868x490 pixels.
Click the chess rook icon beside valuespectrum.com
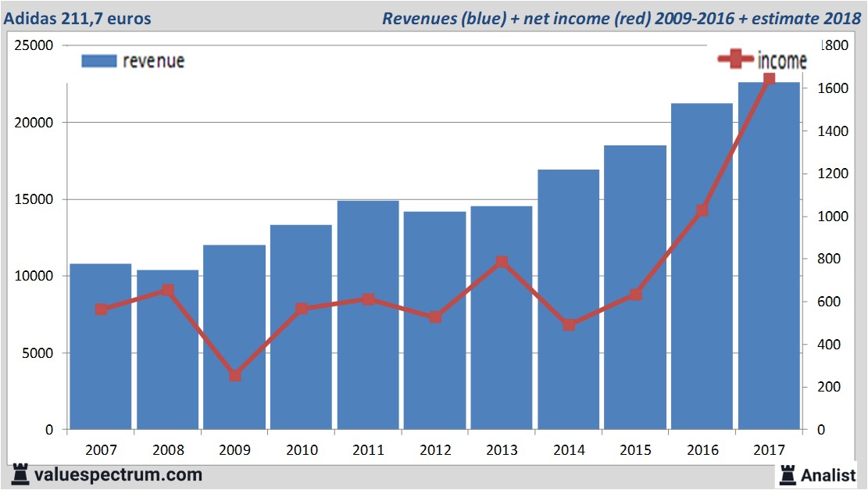coord(20,474)
